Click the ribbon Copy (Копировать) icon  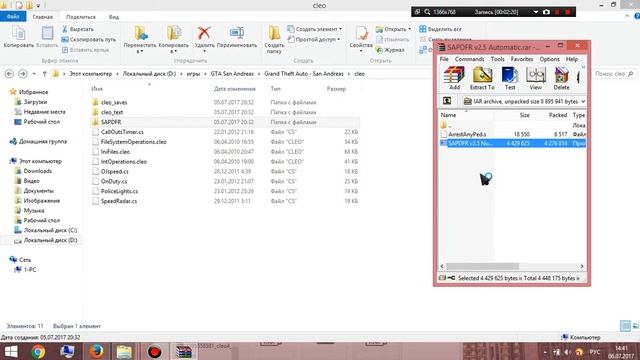pyautogui.click(x=18, y=33)
